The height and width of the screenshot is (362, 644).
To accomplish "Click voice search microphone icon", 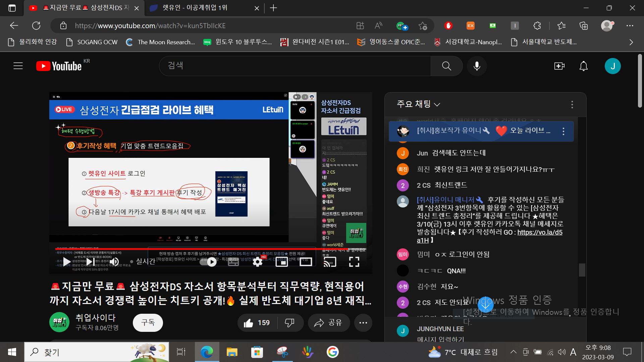I will pos(477,66).
